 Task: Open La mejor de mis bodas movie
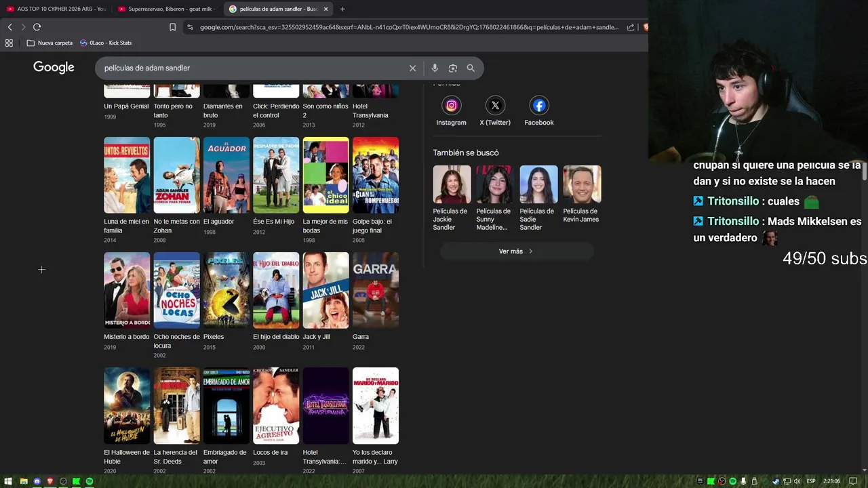[x=325, y=190]
